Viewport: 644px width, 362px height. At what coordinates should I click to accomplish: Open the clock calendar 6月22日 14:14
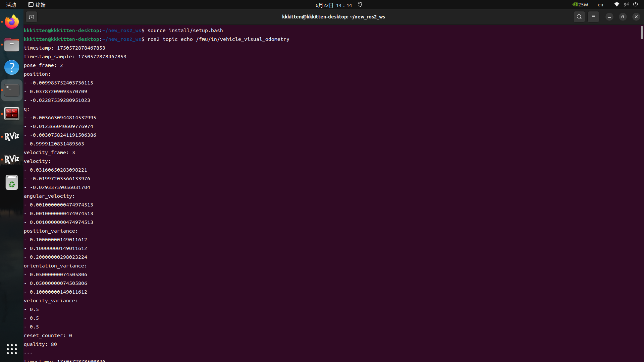coord(334,5)
